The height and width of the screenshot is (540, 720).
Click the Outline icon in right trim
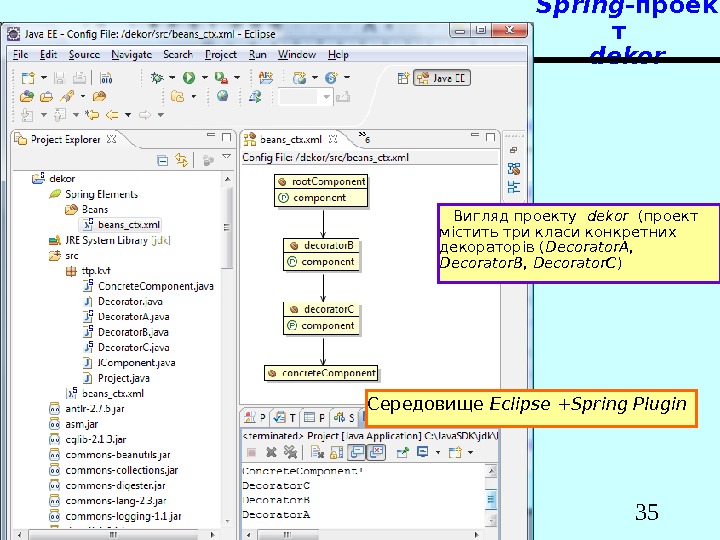(x=514, y=186)
